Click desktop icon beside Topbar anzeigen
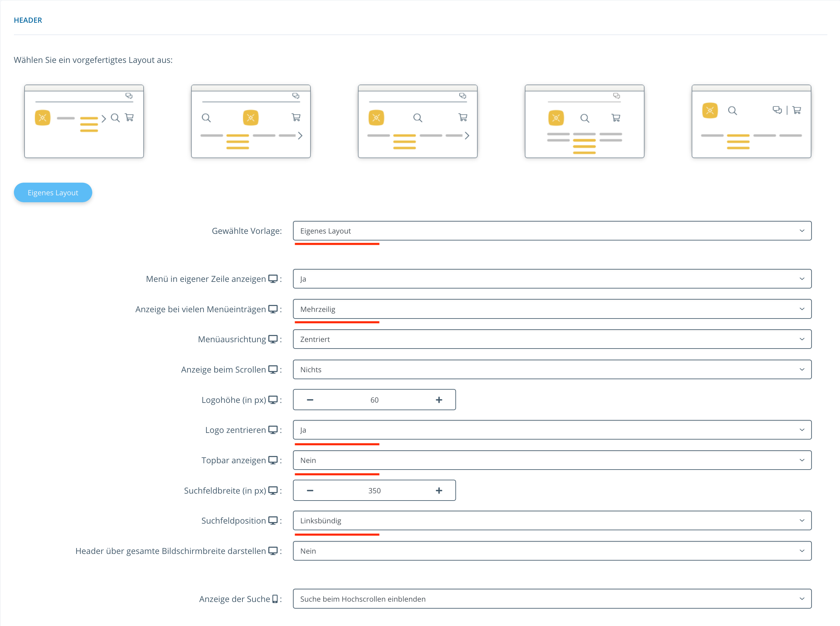 [273, 460]
